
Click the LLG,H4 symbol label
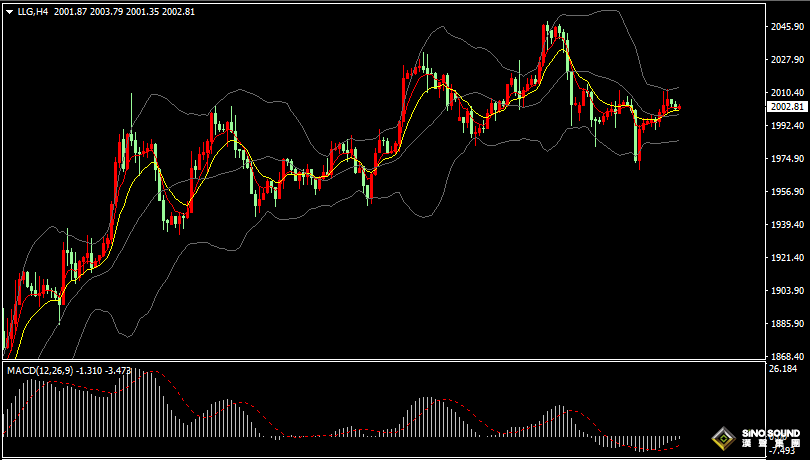click(x=32, y=11)
